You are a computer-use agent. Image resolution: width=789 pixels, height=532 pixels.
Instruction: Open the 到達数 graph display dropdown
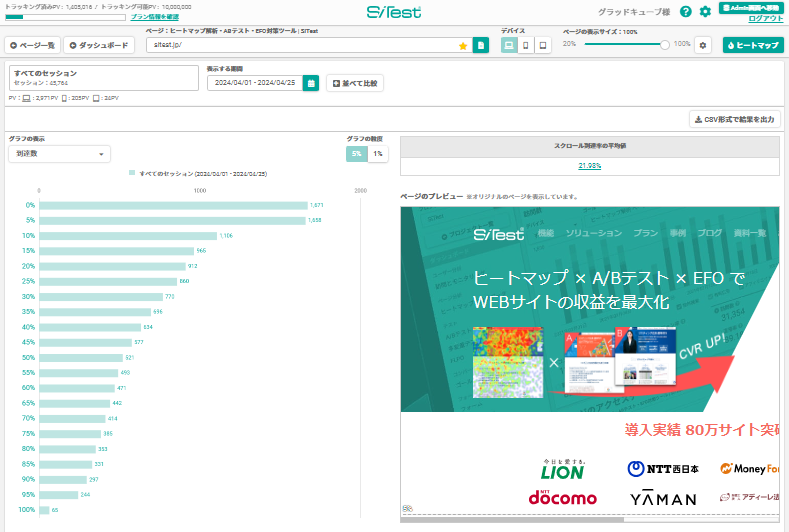pyautogui.click(x=59, y=154)
